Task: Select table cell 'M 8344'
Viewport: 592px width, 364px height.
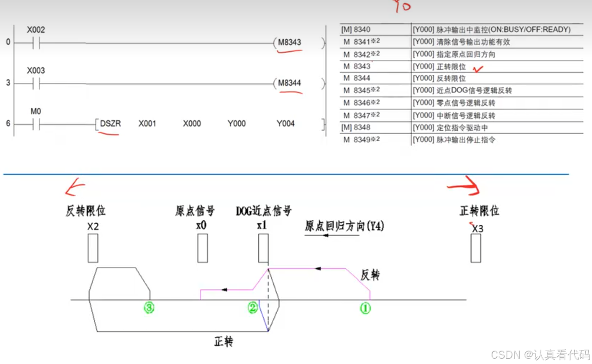Action: click(x=357, y=78)
